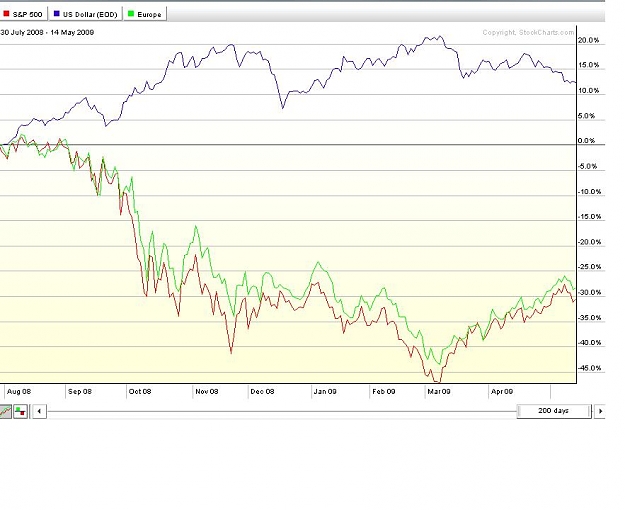
Task: Click the red S&P 500 color square
Action: (6, 14)
